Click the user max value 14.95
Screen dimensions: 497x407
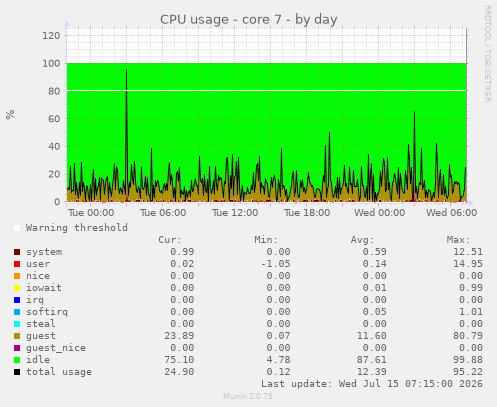(468, 264)
